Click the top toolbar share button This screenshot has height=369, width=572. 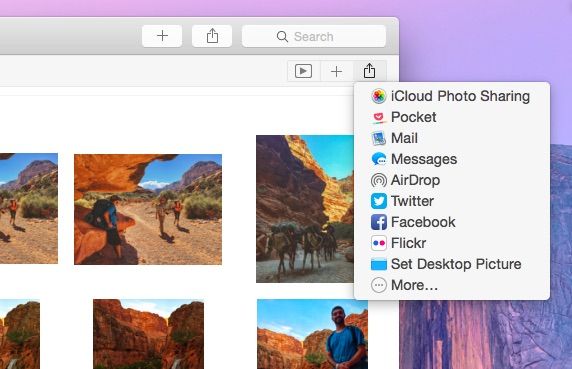point(212,36)
